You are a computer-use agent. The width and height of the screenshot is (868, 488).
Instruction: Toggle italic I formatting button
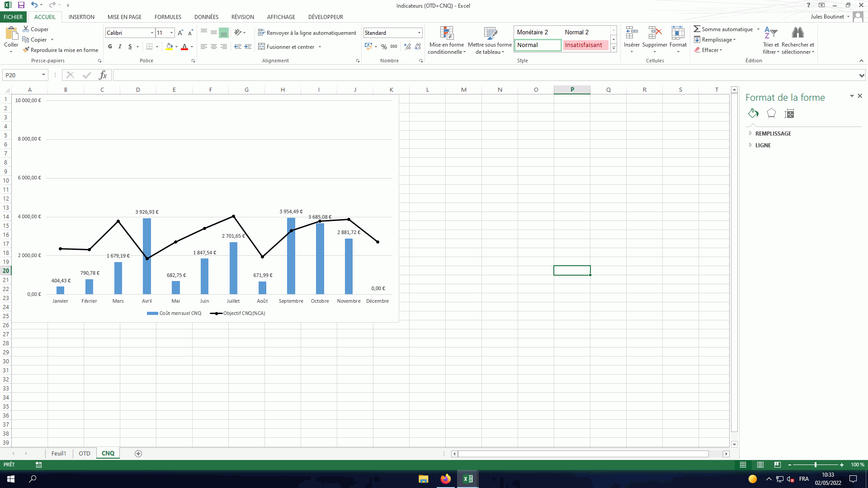(120, 47)
